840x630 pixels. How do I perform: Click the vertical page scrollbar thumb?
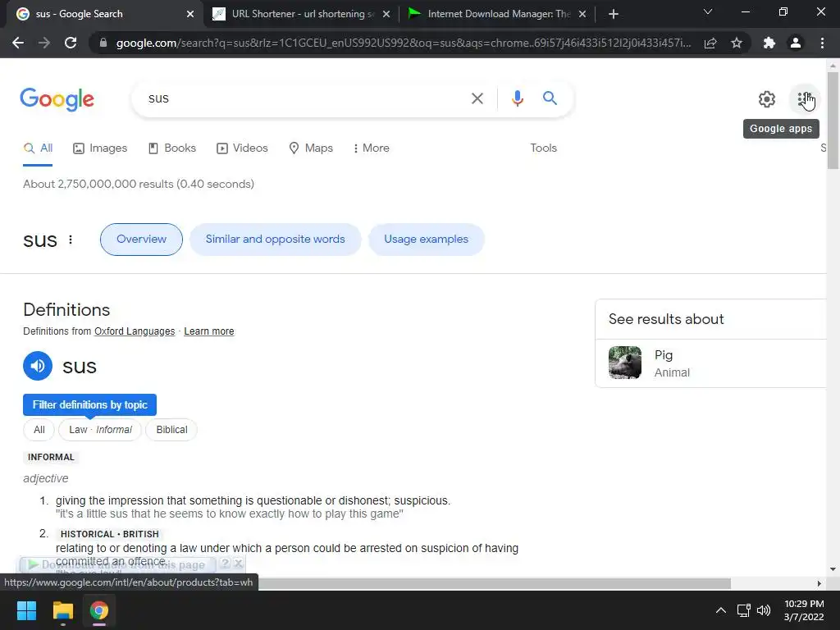(x=833, y=121)
